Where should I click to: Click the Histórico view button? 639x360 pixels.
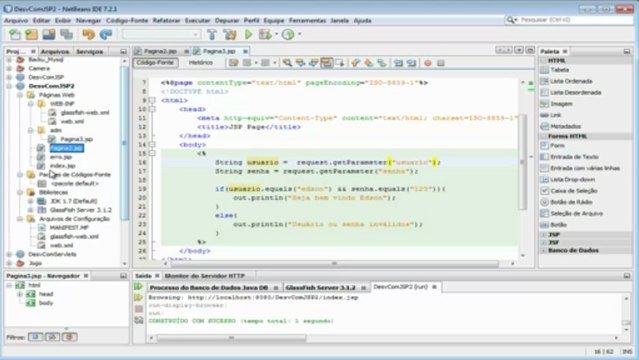point(201,63)
